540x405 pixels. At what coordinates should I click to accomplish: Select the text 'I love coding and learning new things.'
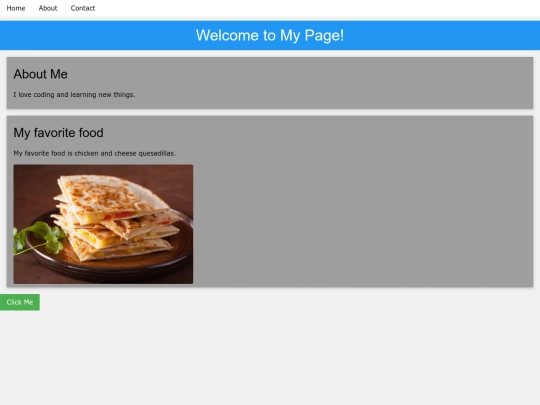coord(74,95)
